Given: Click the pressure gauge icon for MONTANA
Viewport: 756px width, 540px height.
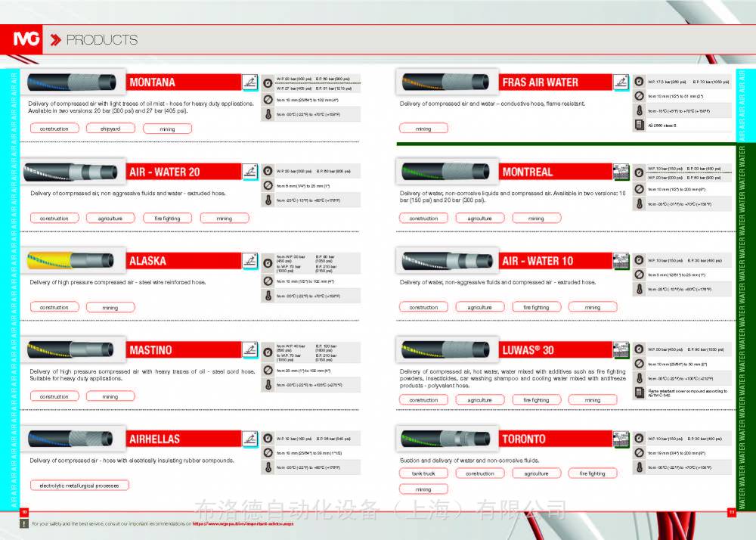Looking at the screenshot, I should (x=268, y=82).
